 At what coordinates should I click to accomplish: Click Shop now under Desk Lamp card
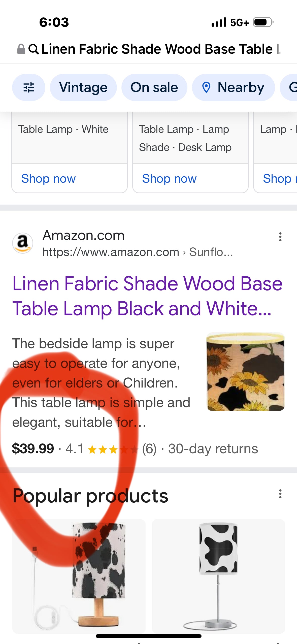click(x=169, y=179)
